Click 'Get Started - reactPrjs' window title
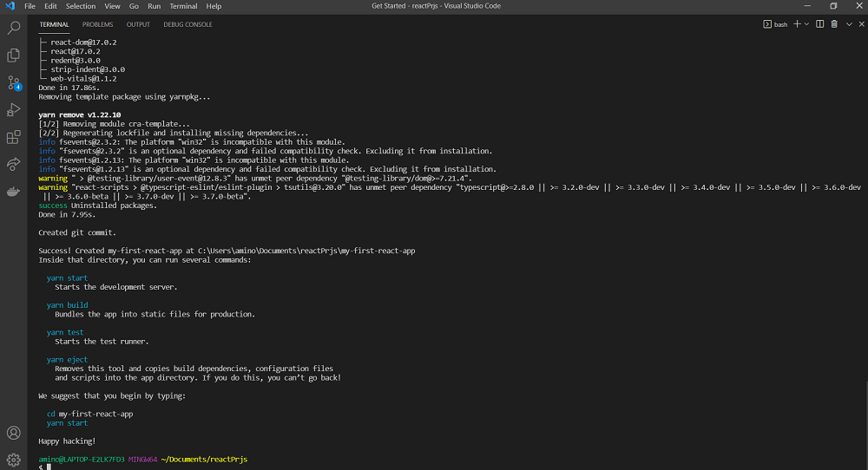 [436, 6]
